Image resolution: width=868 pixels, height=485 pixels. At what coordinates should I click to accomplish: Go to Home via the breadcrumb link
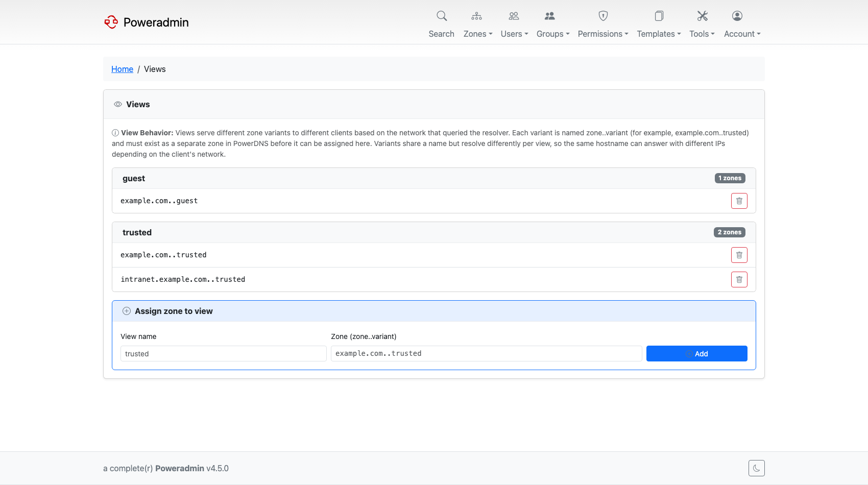coord(122,69)
